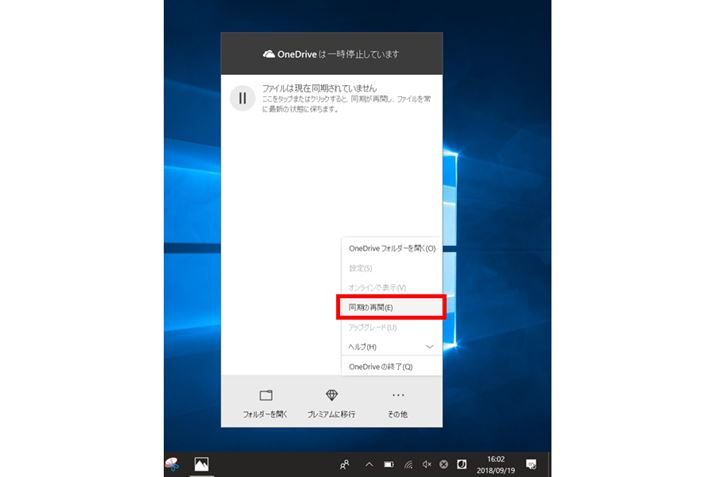Expand the ヘルプ(H) submenu chevron
The image size is (715, 477).
coord(429,347)
